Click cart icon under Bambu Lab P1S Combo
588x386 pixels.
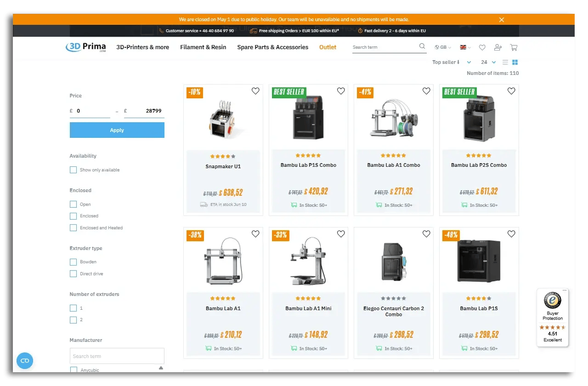pyautogui.click(x=294, y=205)
